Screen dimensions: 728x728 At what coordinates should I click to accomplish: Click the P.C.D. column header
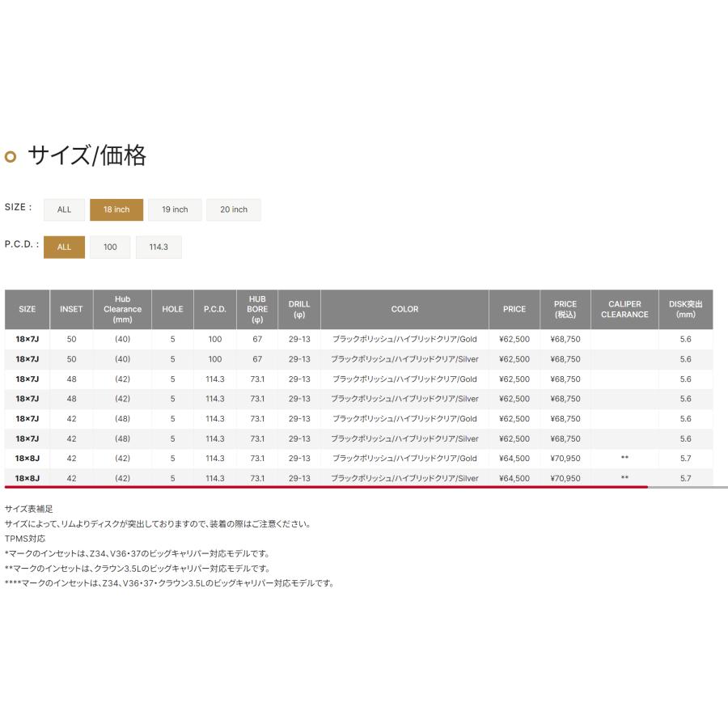coord(215,309)
